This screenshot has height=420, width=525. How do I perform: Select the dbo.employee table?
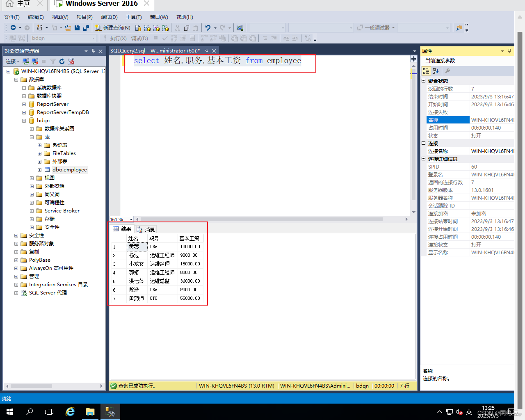(69, 170)
